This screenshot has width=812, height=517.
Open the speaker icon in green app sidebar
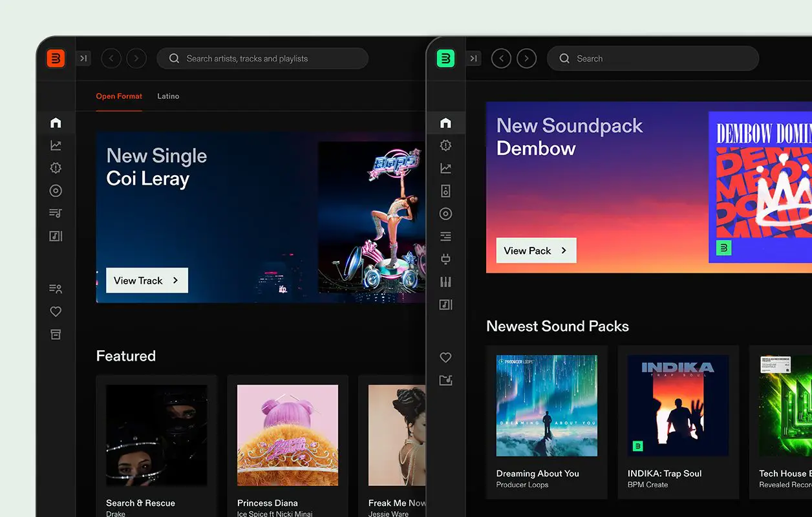coord(445,191)
